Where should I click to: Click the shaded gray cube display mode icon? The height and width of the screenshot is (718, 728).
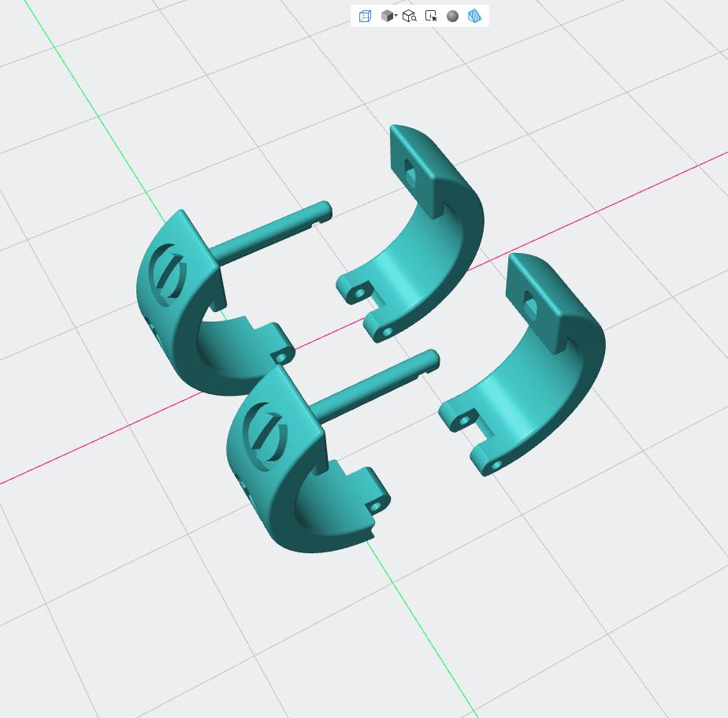click(387, 17)
